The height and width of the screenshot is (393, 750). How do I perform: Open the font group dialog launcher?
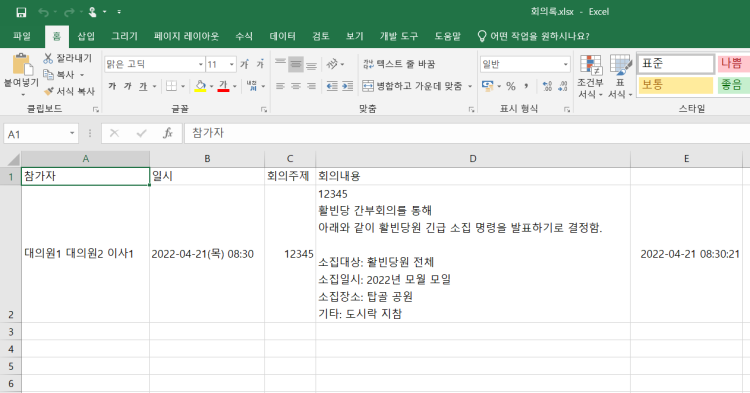click(x=264, y=109)
